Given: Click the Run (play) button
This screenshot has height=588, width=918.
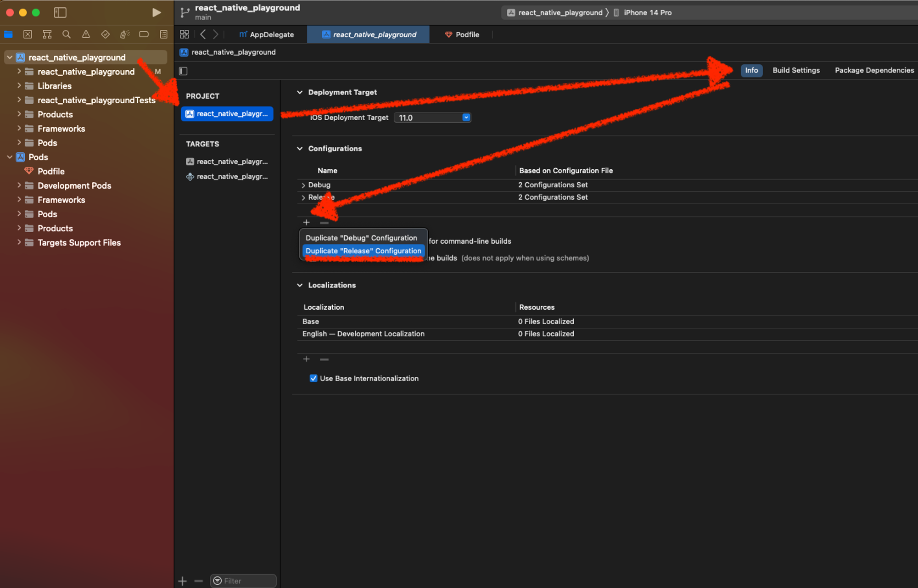Looking at the screenshot, I should pyautogui.click(x=157, y=12).
